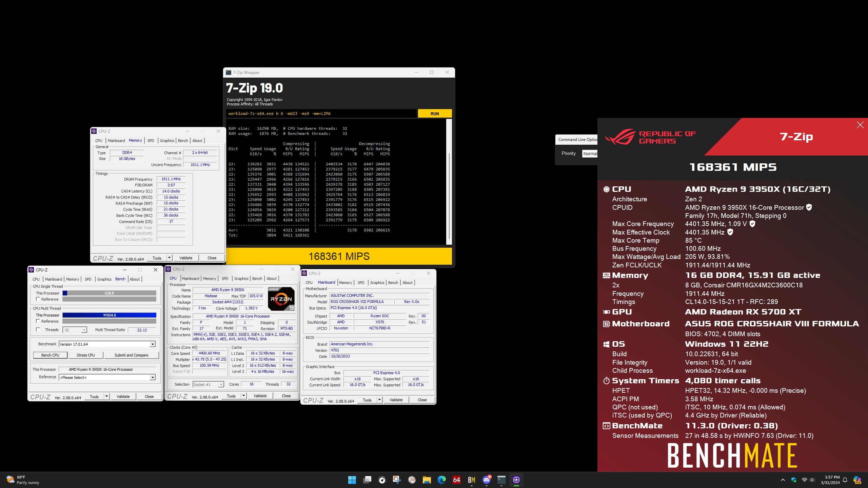The height and width of the screenshot is (488, 868).
Task: Open the console window icon on taskbar
Action: click(501, 480)
